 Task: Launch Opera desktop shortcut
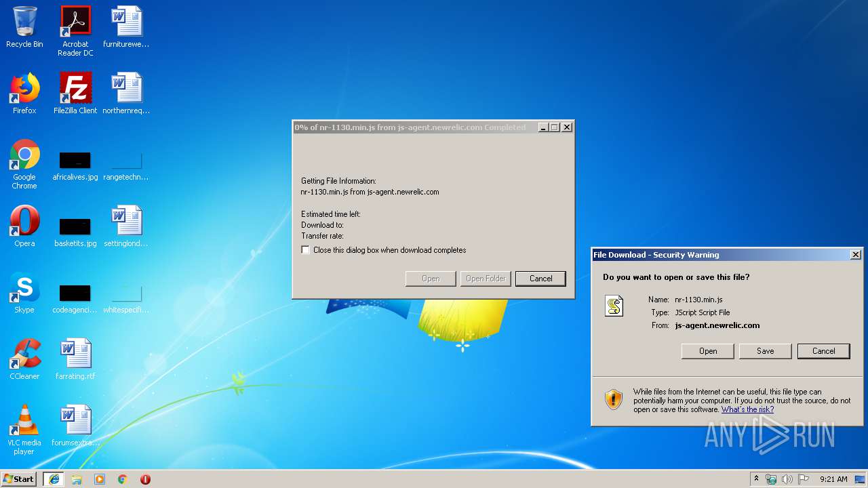click(x=24, y=226)
